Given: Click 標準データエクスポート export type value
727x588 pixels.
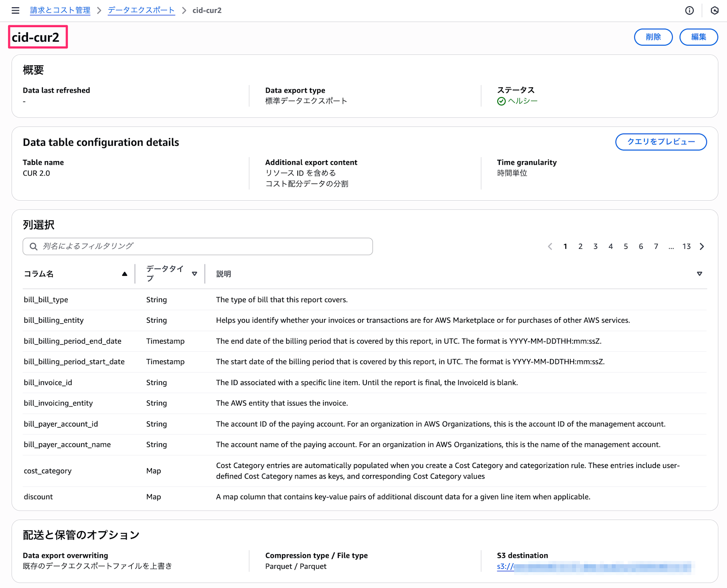Looking at the screenshot, I should click(306, 101).
